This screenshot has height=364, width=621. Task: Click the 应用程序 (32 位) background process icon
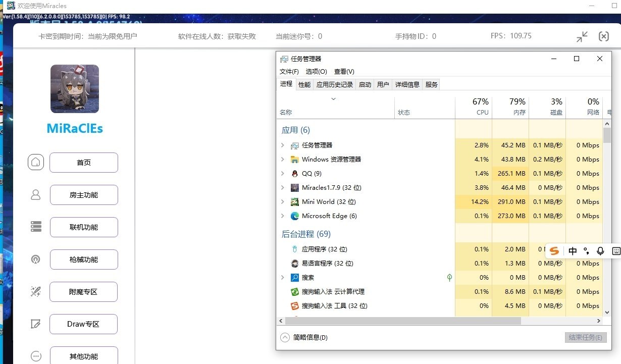(x=295, y=249)
